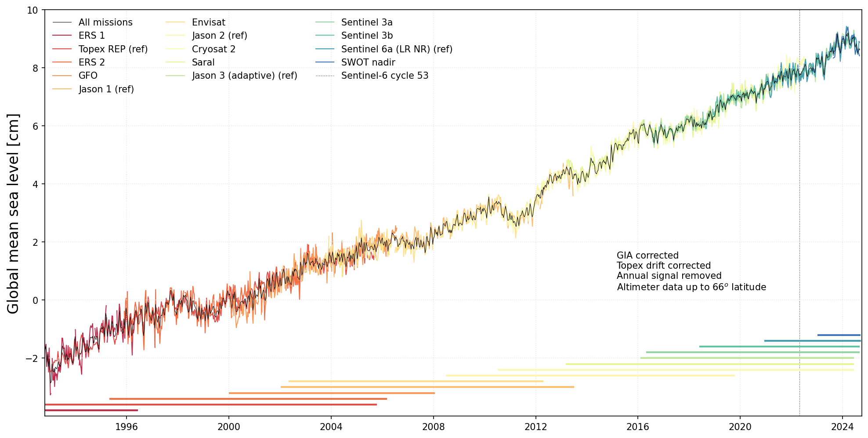Click the 2012 x-axis tick label

coord(535,427)
